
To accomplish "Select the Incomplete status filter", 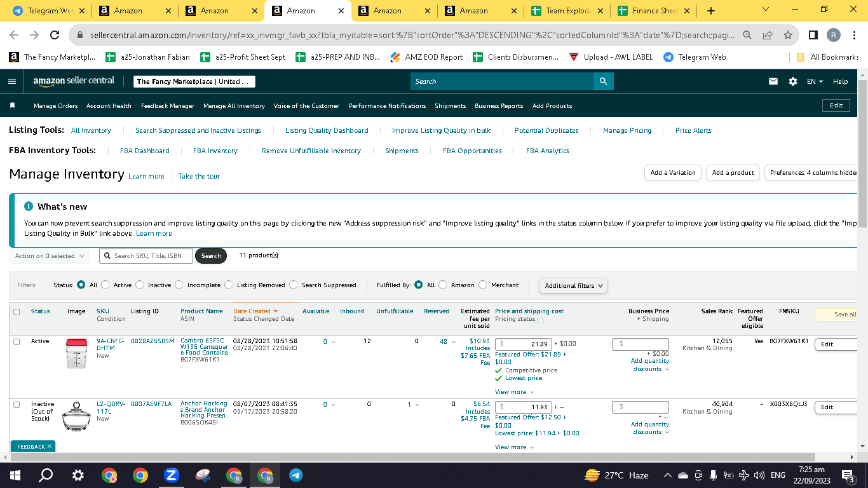I will (179, 285).
